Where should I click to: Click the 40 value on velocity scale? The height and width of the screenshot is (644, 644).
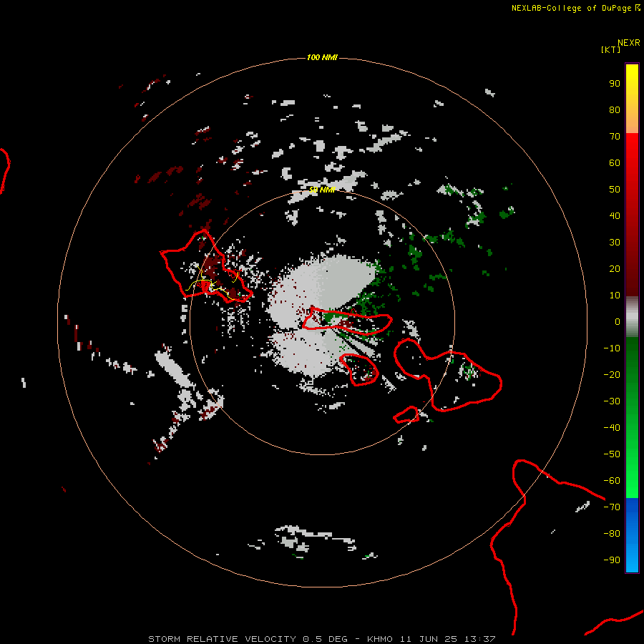pos(615,216)
